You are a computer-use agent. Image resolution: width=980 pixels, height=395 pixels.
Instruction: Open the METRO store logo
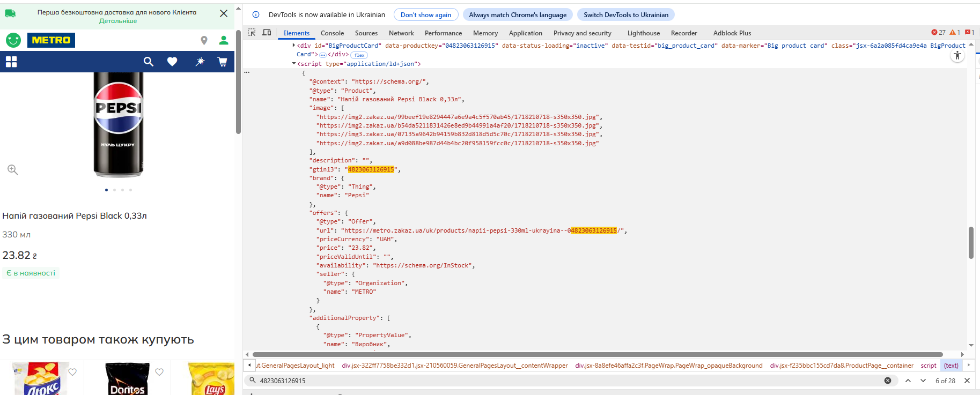tap(51, 40)
